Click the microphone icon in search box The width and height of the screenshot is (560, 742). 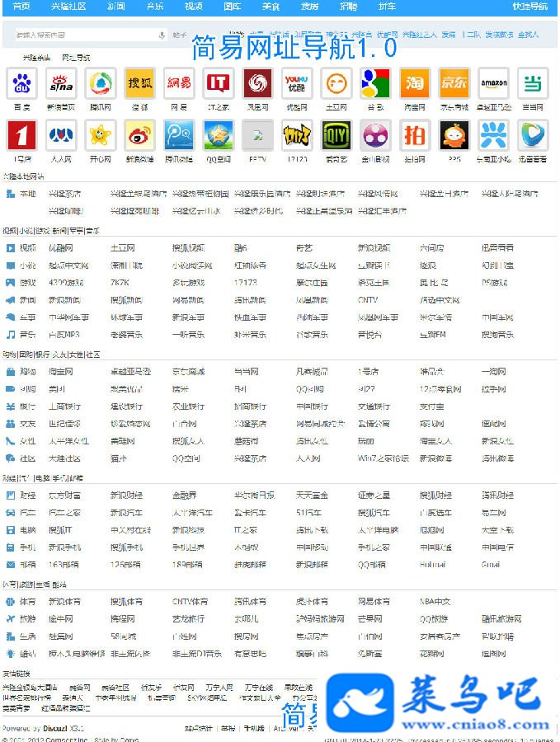coord(162,35)
